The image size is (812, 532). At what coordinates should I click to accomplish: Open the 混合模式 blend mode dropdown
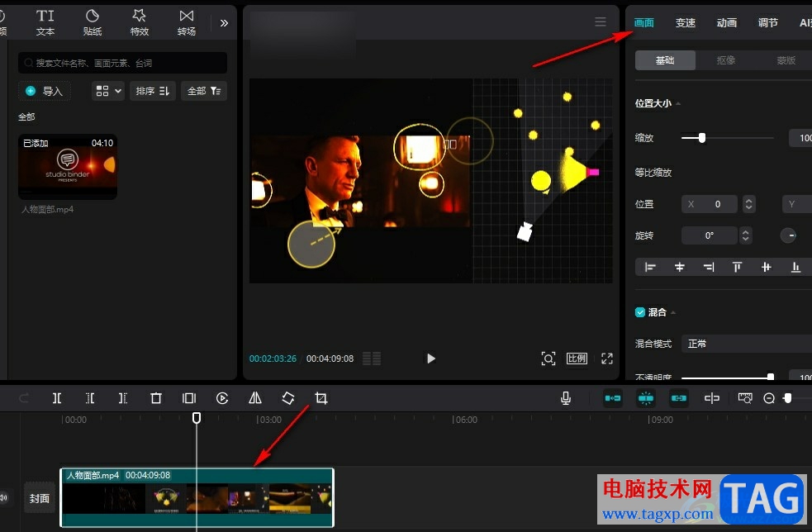click(x=746, y=344)
